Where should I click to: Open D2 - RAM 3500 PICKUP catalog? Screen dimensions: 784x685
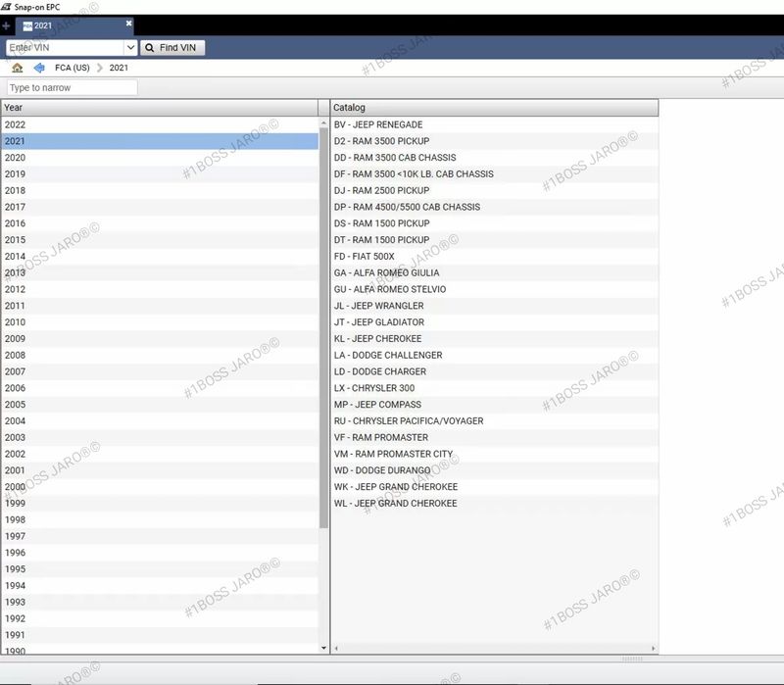pos(494,141)
